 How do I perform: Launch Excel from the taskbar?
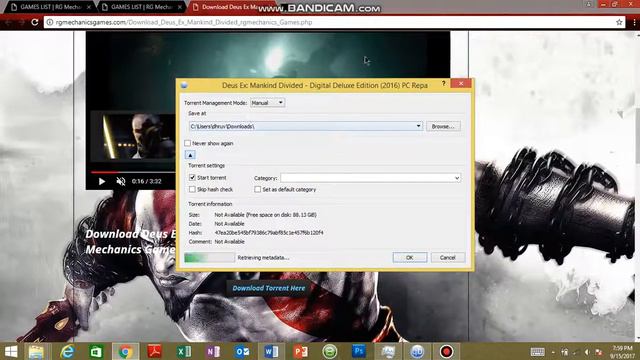(x=184, y=351)
